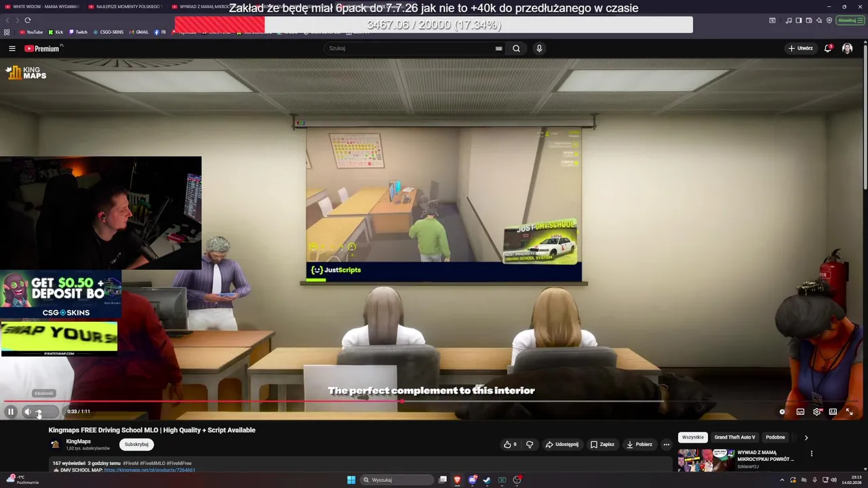868x488 pixels.
Task: Select the Wszystkie filter chip
Action: (692, 437)
